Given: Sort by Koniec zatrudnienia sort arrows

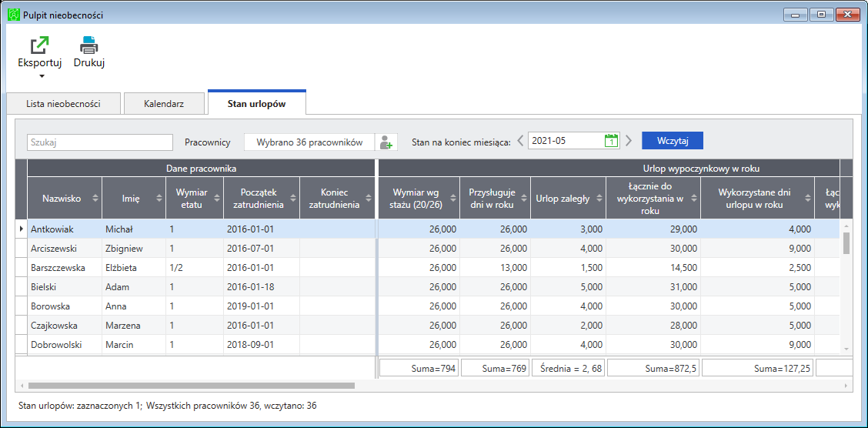Looking at the screenshot, I should click(x=369, y=199).
